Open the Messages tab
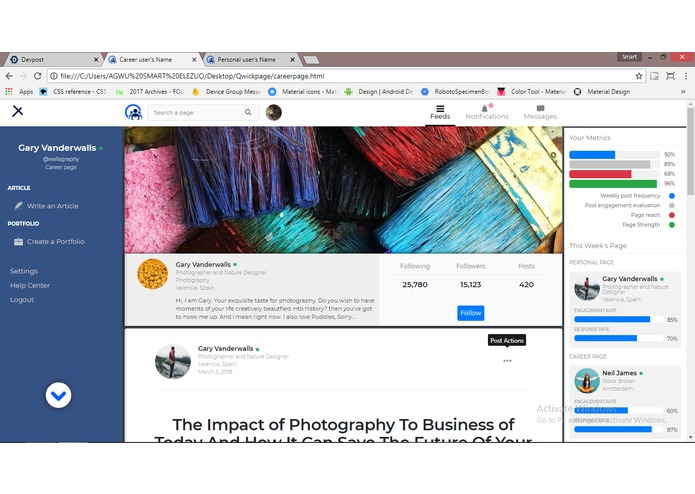The image size is (695, 494). click(x=540, y=113)
